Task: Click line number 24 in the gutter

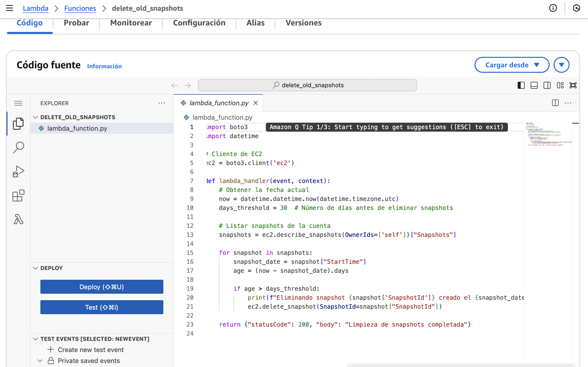Action: [x=190, y=333]
